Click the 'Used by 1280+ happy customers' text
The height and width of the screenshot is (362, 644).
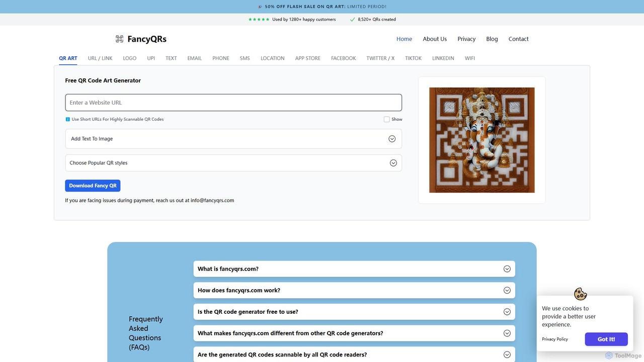(304, 20)
